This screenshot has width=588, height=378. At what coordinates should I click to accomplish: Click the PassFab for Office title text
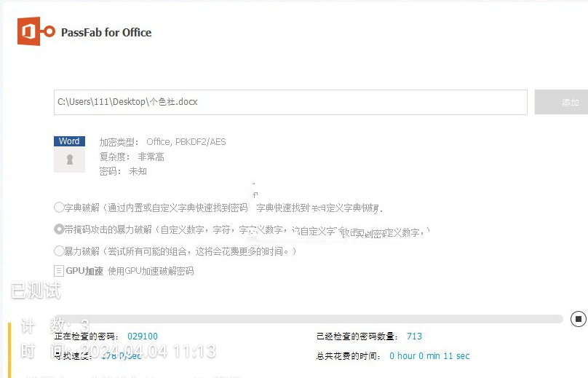pos(106,33)
